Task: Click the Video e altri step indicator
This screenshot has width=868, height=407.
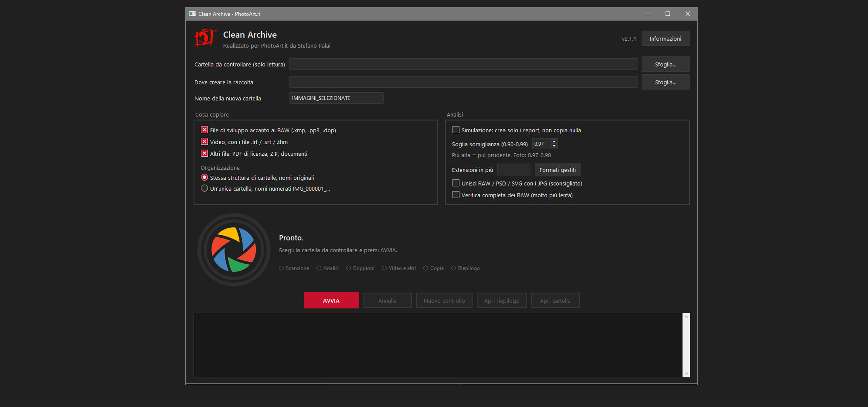Action: [399, 268]
